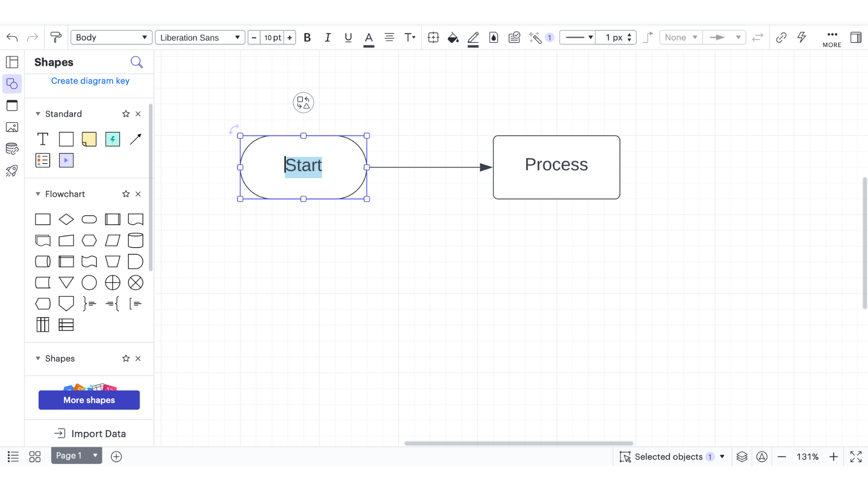Collapse the Standard shapes section
Screen dimensions: 868x488
click(x=38, y=114)
